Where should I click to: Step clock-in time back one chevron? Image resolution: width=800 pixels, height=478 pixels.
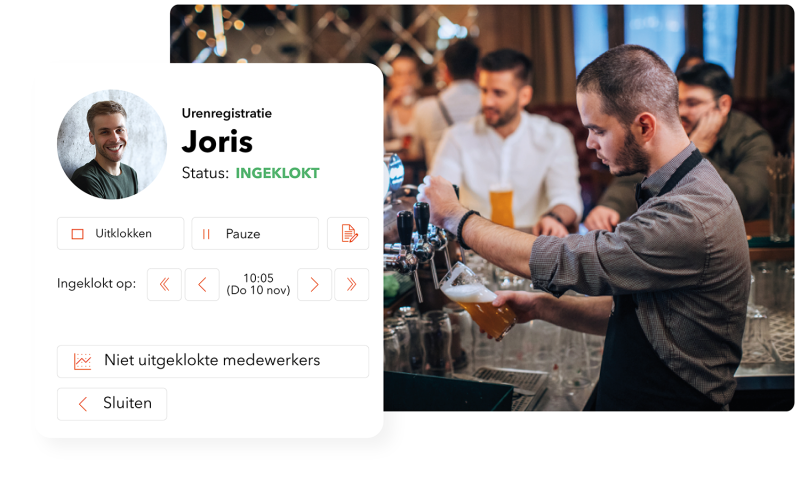202,285
